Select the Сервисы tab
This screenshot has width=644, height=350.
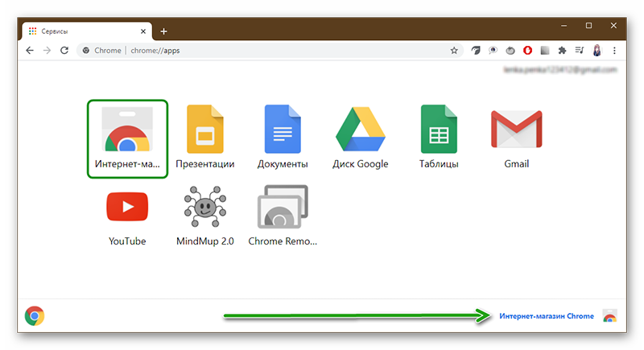pyautogui.click(x=86, y=31)
